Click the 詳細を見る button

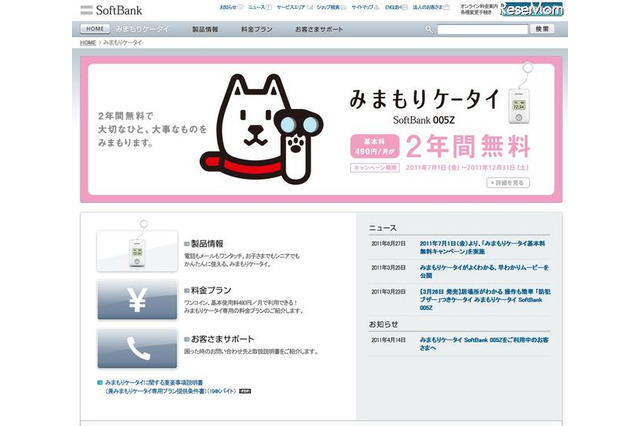[x=508, y=183]
